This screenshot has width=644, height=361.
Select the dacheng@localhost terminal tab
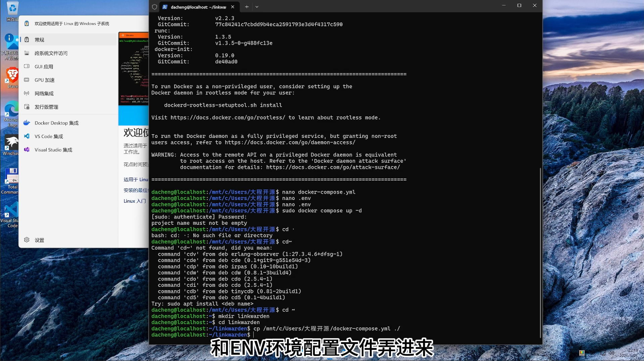199,7
